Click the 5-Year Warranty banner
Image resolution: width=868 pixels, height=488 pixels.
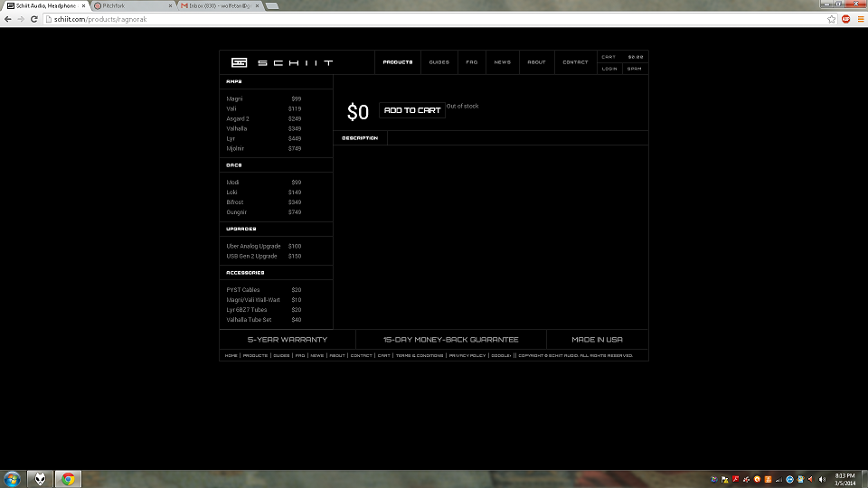pyautogui.click(x=288, y=339)
